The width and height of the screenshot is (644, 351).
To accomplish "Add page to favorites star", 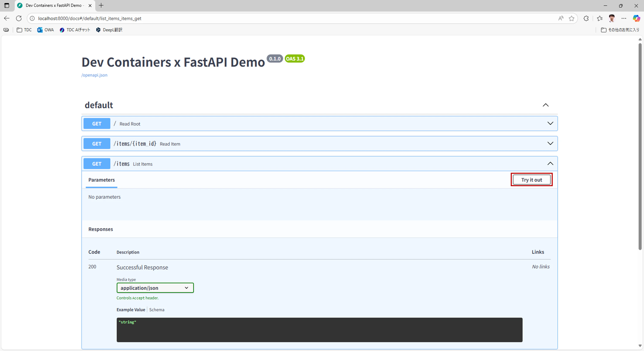I will click(571, 18).
